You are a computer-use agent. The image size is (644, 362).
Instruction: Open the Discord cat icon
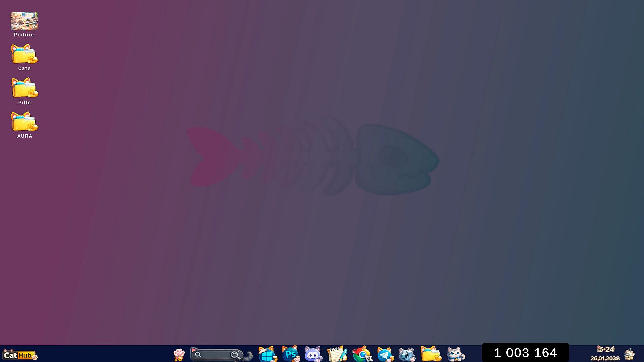pyautogui.click(x=313, y=354)
